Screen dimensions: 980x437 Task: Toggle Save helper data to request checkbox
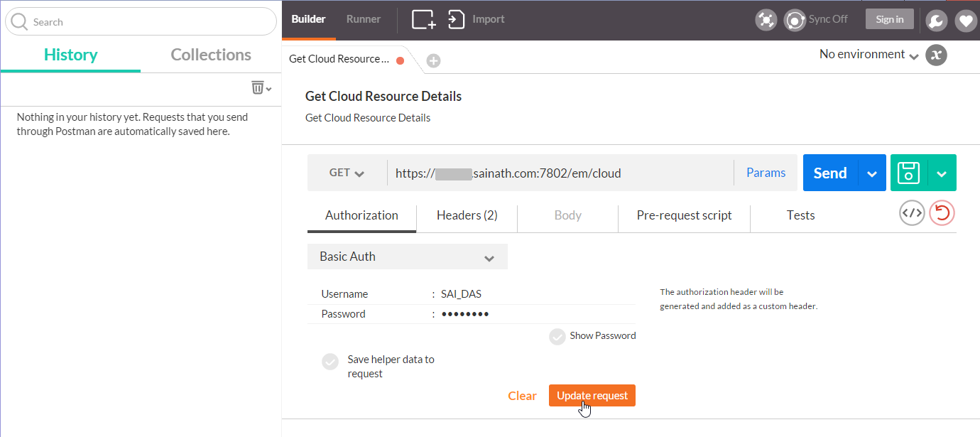click(330, 362)
